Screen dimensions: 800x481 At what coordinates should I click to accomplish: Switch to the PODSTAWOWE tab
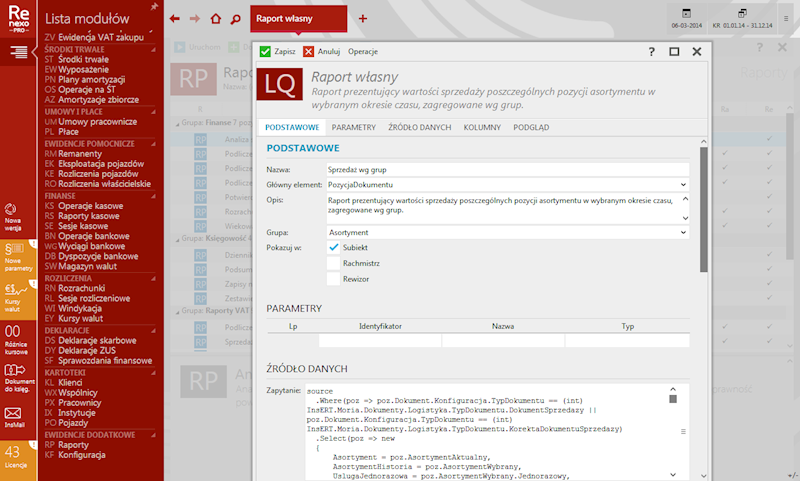[292, 128]
